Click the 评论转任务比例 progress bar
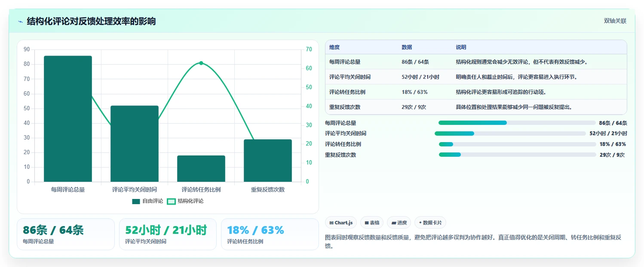Image resolution: width=644 pixels, height=267 pixels. coord(518,144)
